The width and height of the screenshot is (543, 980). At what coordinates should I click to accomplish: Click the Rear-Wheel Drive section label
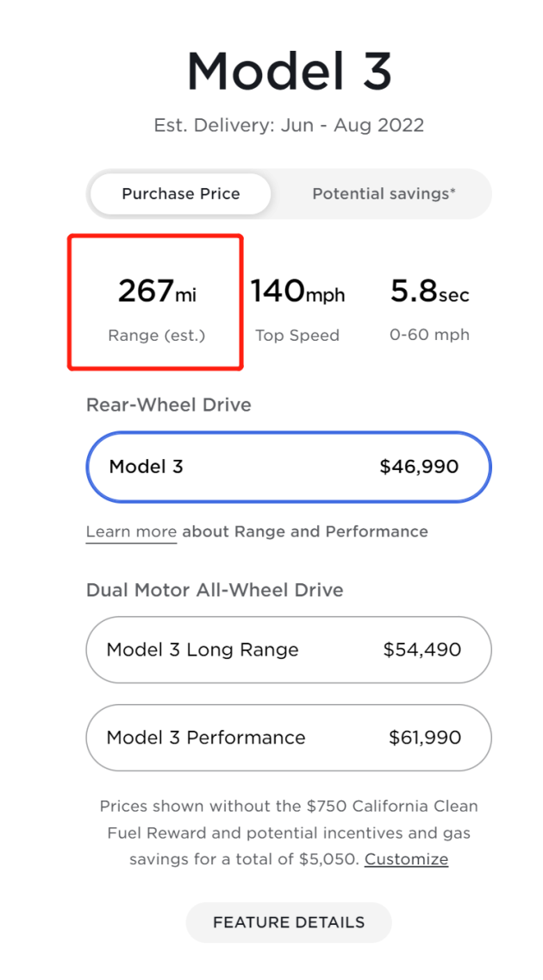[x=169, y=405]
